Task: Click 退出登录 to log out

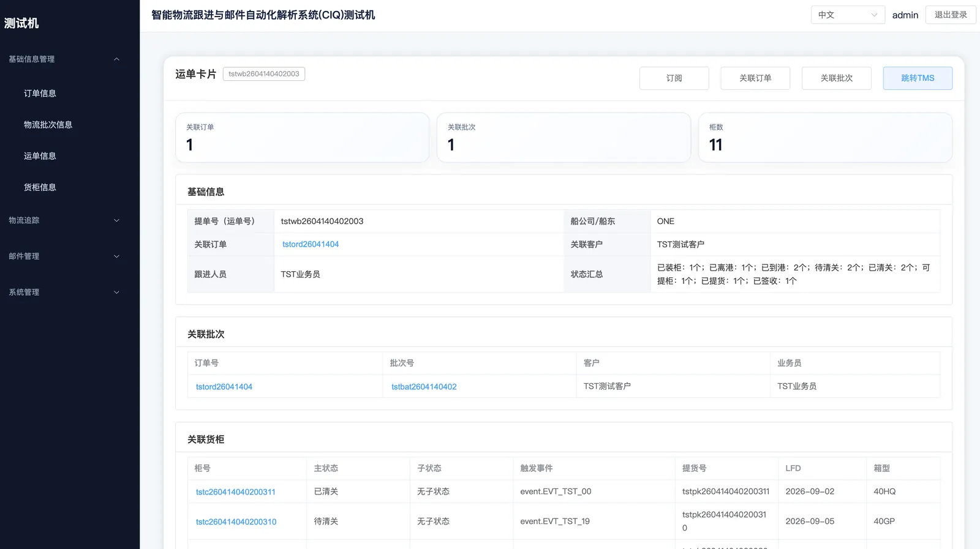Action: 951,15
